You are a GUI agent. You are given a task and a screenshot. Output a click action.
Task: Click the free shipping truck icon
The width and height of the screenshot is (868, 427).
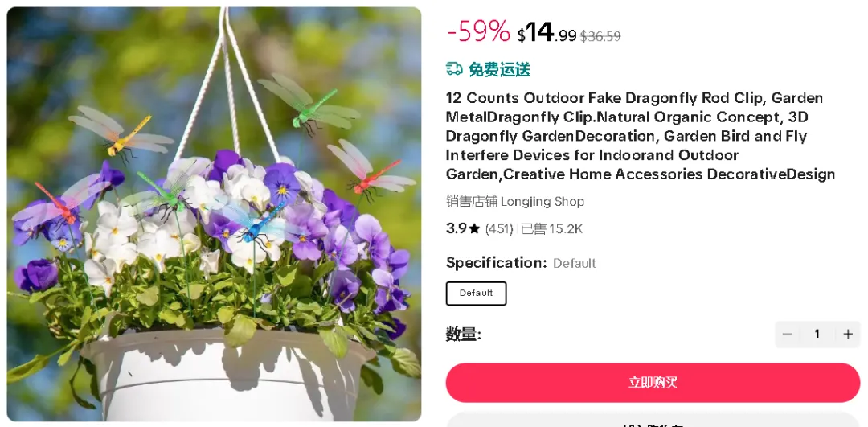pos(454,69)
